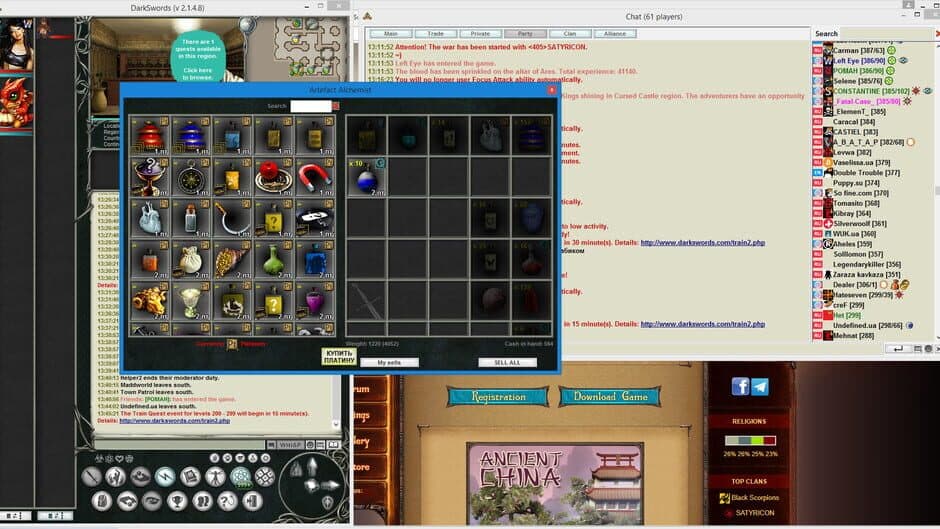Choose the sickle artifact in shop grid

(232, 218)
